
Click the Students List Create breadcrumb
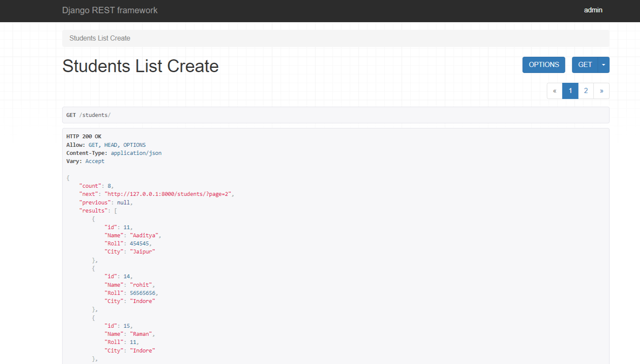[100, 38]
